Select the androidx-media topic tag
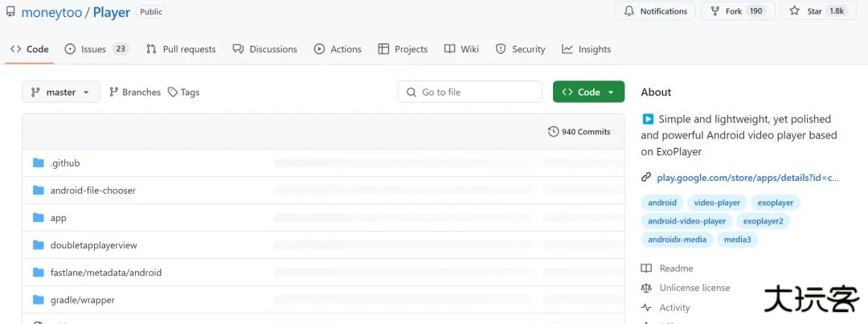This screenshot has height=324, width=868. [x=677, y=240]
